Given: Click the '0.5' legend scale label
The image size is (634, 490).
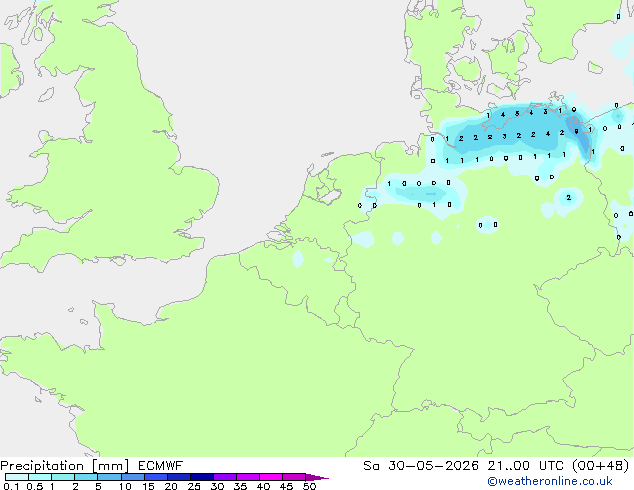Looking at the screenshot, I should coord(35,486).
